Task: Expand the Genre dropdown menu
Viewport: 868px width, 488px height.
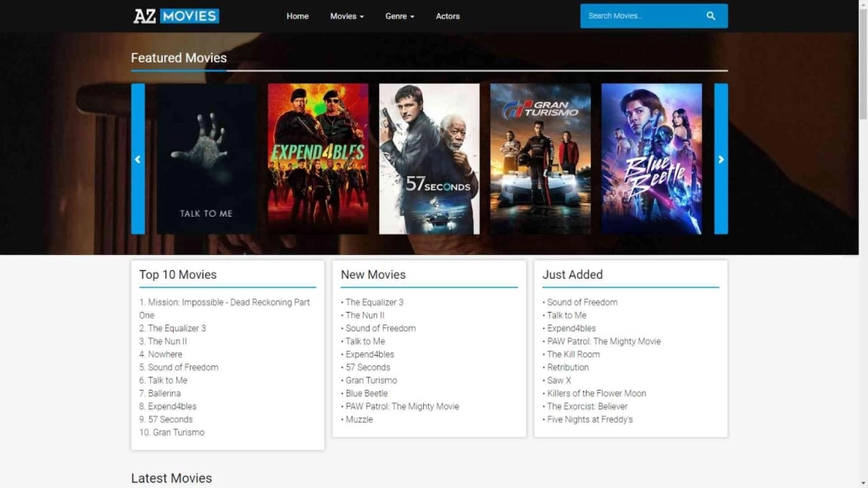Action: coord(400,16)
